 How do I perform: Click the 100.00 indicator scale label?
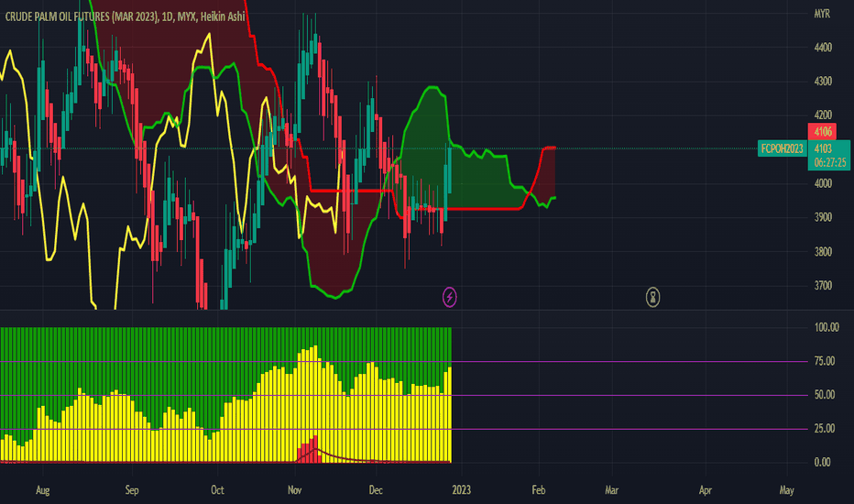point(827,327)
